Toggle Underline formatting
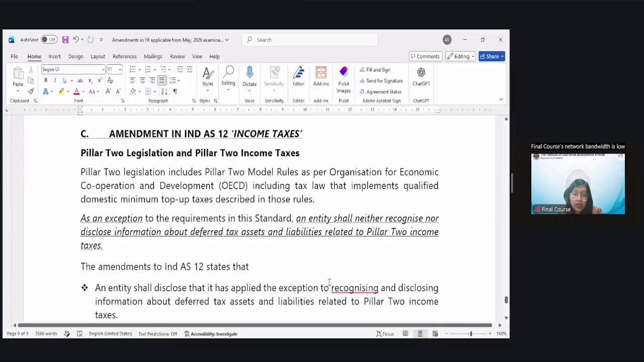The image size is (644, 362). click(64, 80)
